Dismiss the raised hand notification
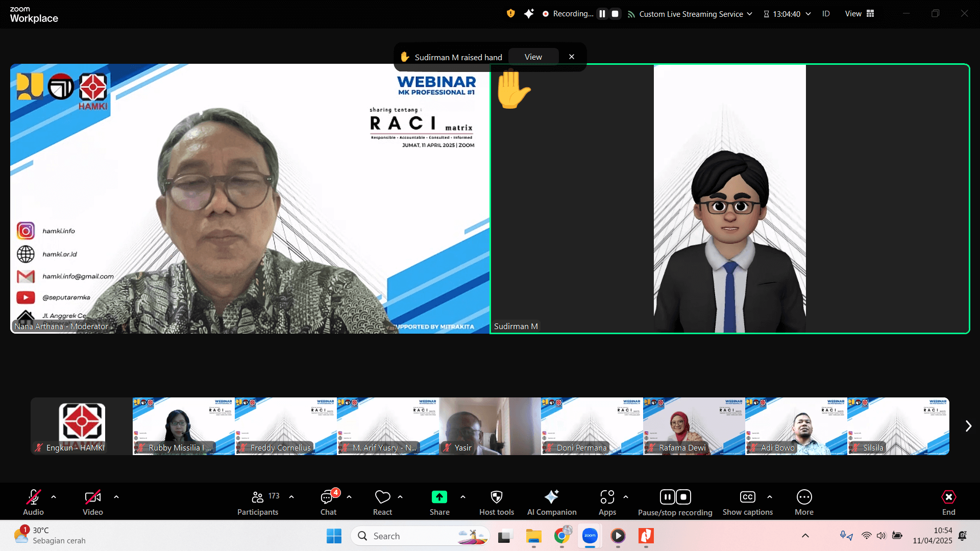Image resolution: width=980 pixels, height=551 pixels. click(x=572, y=57)
